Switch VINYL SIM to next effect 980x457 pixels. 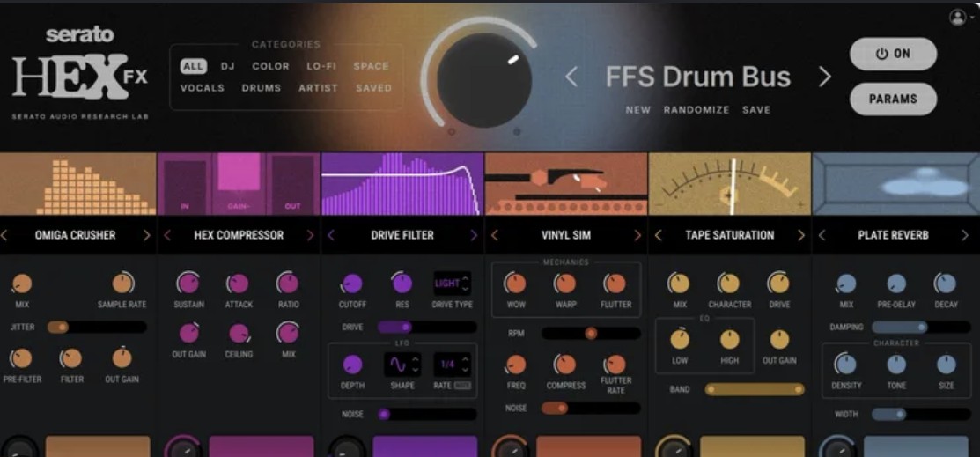(637, 235)
